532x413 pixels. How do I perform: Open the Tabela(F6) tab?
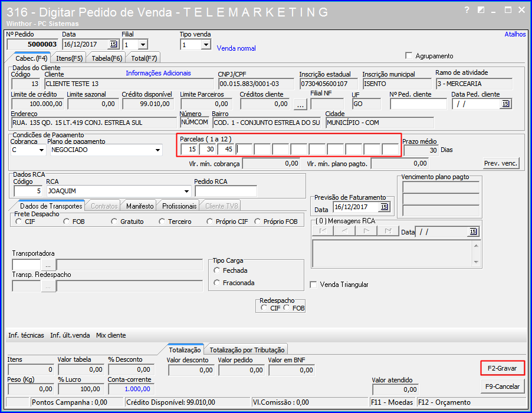click(x=107, y=58)
